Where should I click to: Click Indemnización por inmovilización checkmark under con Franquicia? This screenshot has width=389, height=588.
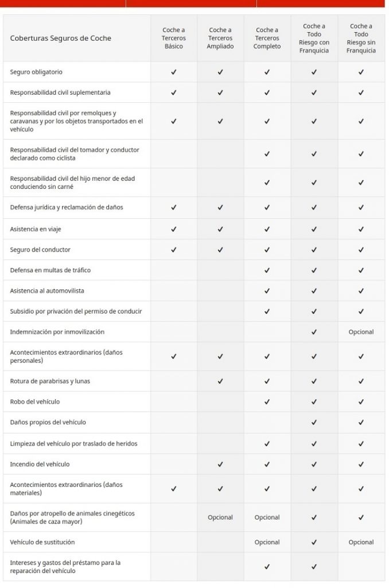click(x=314, y=332)
